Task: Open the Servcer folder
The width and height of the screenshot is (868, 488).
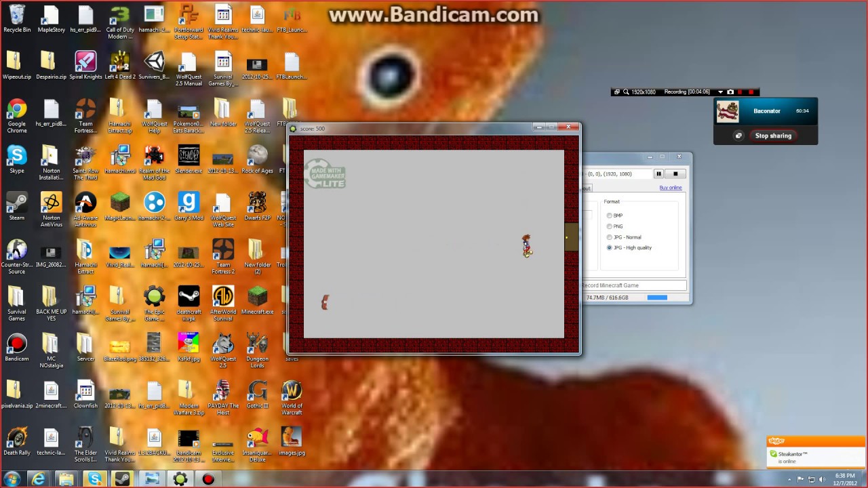Action: tap(85, 348)
